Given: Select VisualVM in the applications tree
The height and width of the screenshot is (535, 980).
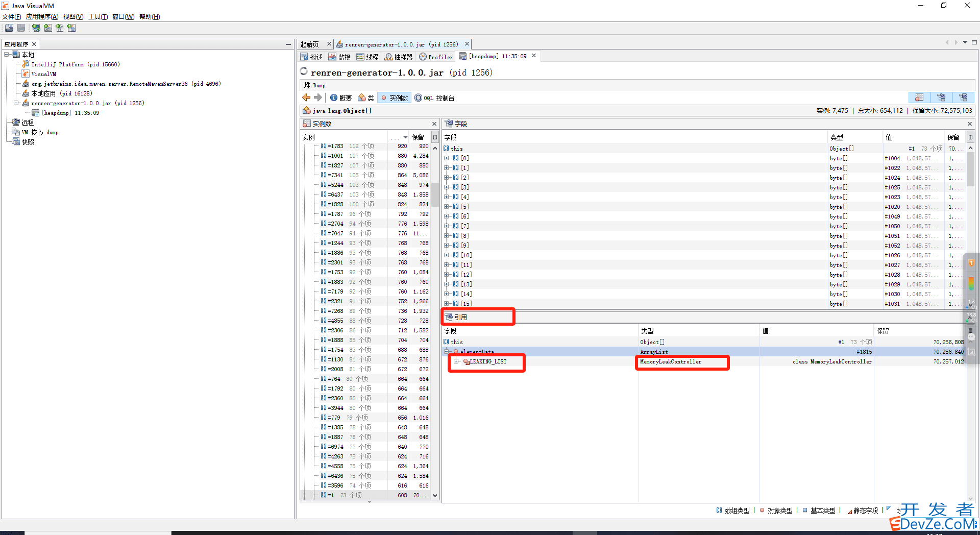Looking at the screenshot, I should coord(43,74).
